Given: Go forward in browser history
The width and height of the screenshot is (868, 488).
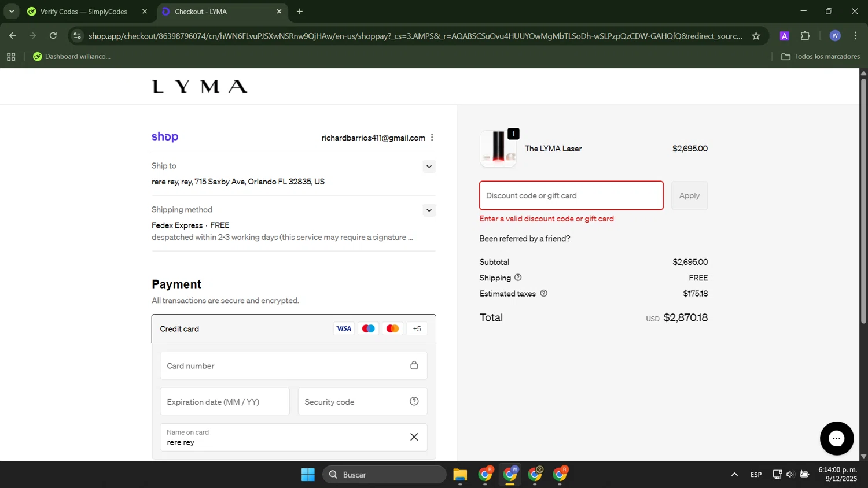Looking at the screenshot, I should (x=32, y=36).
